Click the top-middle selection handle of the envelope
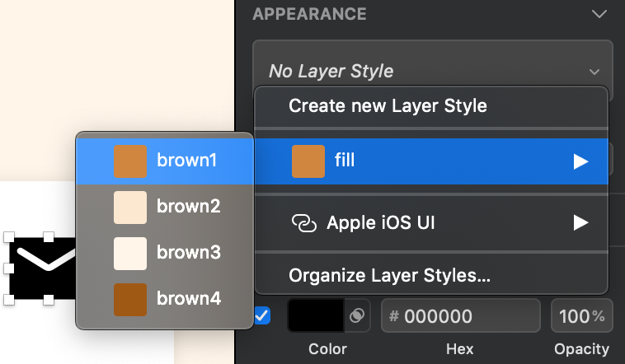Screen dimensions: 625x364 point(49,237)
